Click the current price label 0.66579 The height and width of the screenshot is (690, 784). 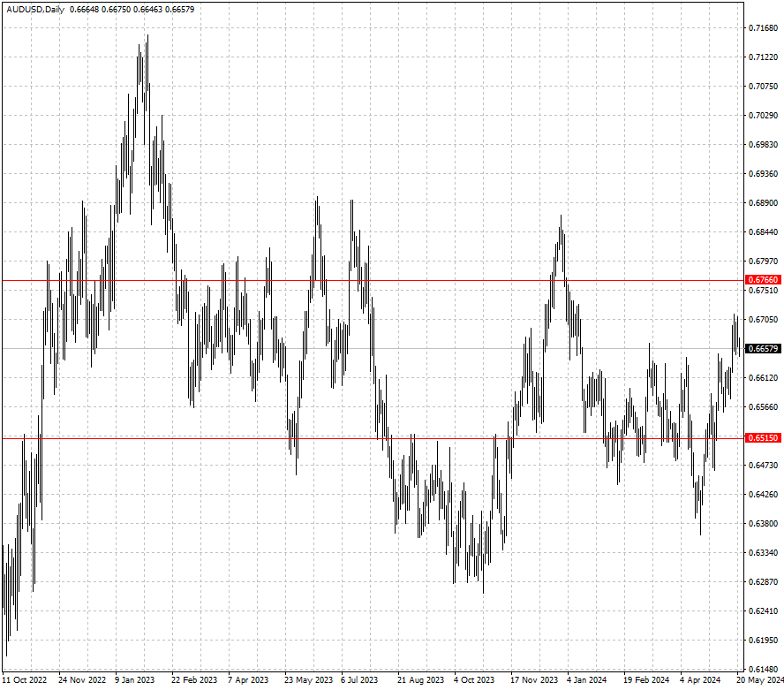click(763, 349)
